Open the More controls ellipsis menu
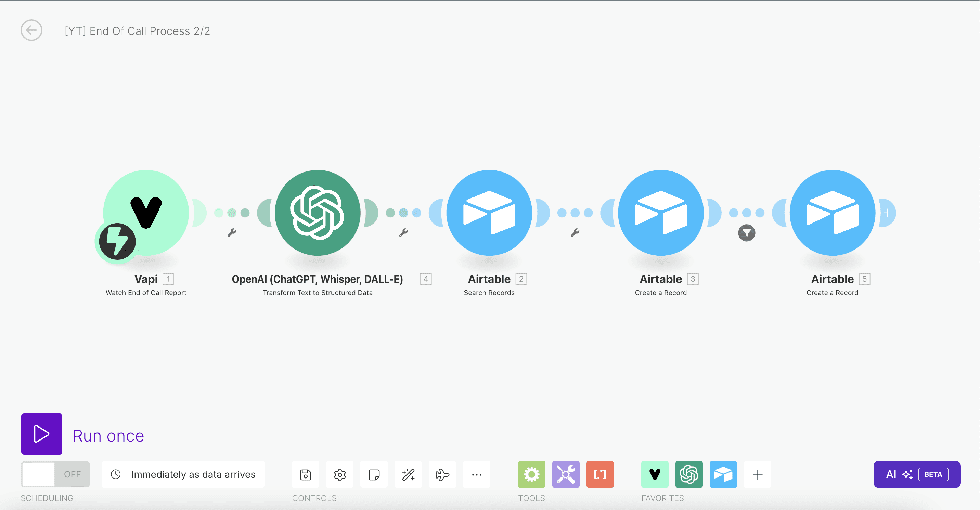Screen dimensions: 980x510 [477, 474]
